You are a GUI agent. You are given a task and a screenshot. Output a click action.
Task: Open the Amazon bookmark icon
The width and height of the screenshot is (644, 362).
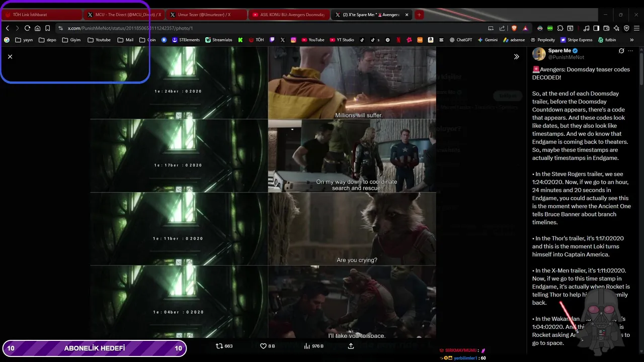click(431, 40)
